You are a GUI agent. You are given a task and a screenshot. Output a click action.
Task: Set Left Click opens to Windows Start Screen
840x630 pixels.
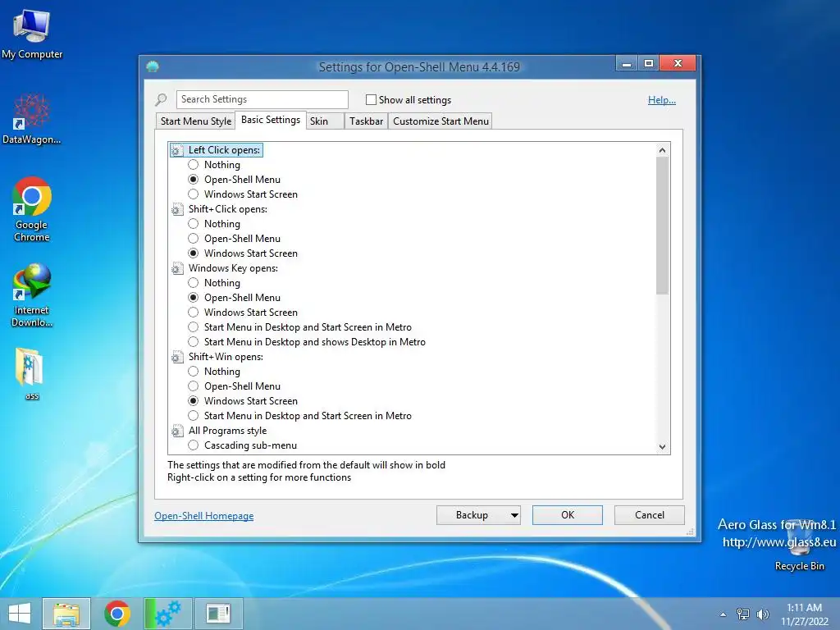(194, 194)
